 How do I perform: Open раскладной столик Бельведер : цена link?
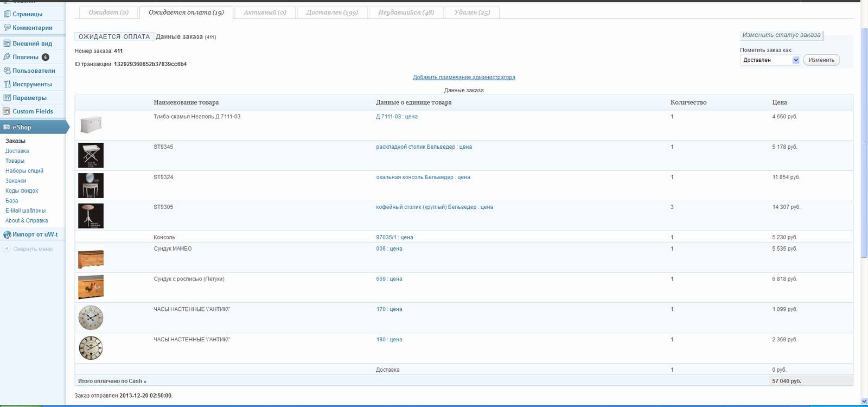point(424,147)
